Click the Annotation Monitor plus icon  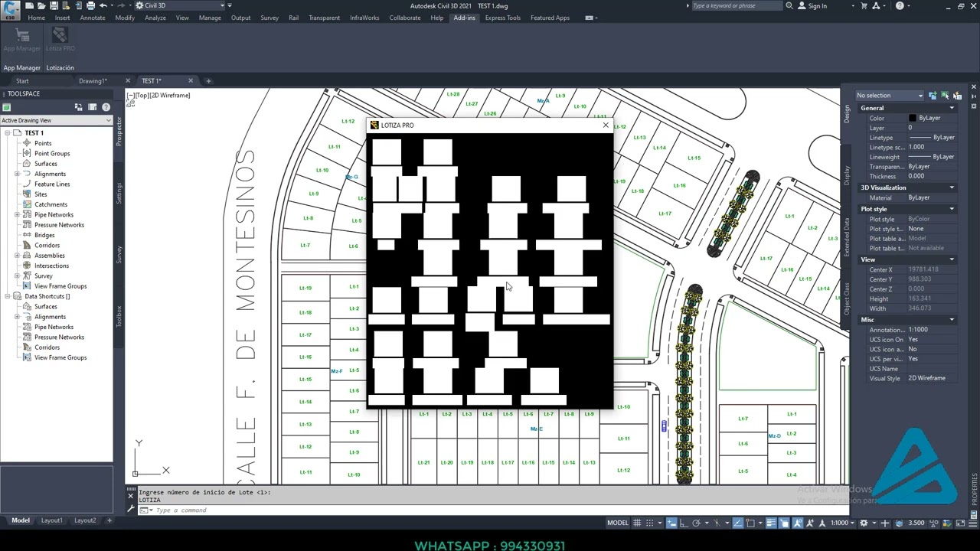(885, 523)
